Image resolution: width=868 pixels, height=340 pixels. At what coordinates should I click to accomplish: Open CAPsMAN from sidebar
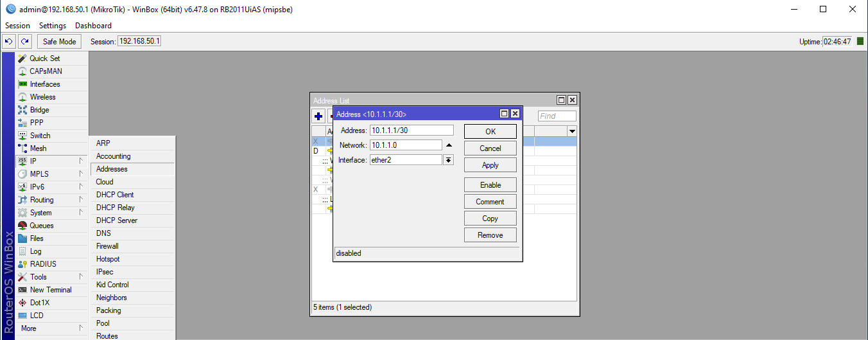(51, 71)
